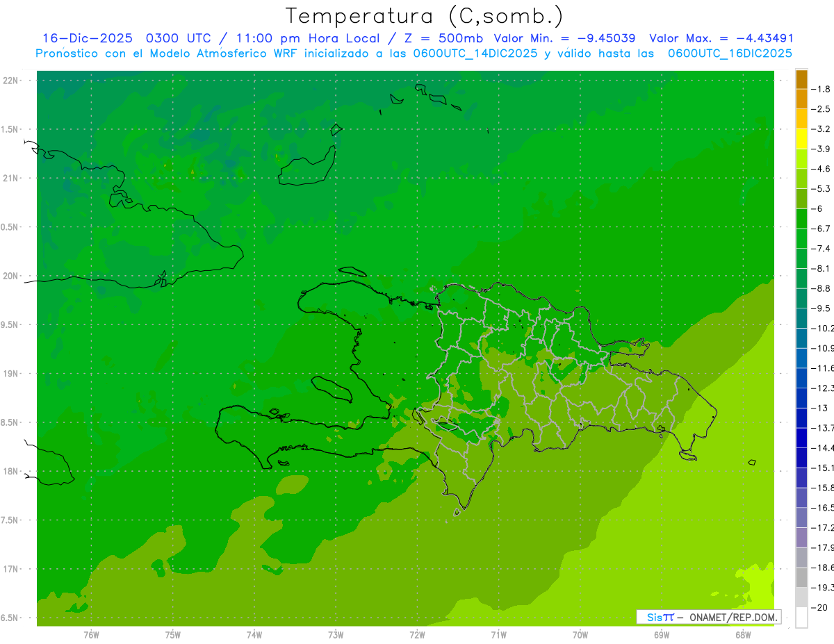Pick the teal swatch between -9.5 and -10.2
The height and width of the screenshot is (644, 834).
tap(801, 318)
